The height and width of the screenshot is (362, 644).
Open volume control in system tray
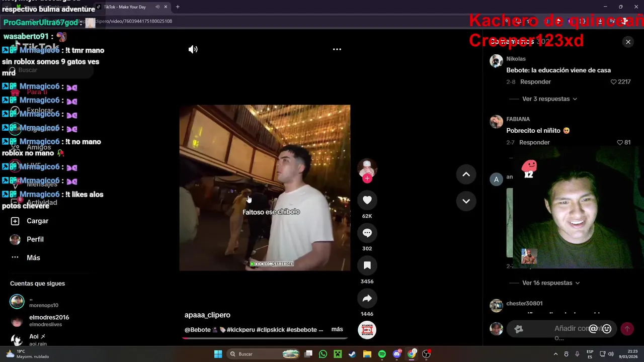(611, 354)
